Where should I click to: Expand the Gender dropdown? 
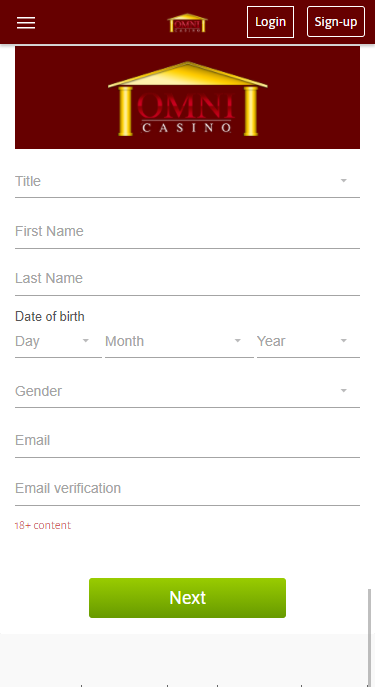pos(188,391)
